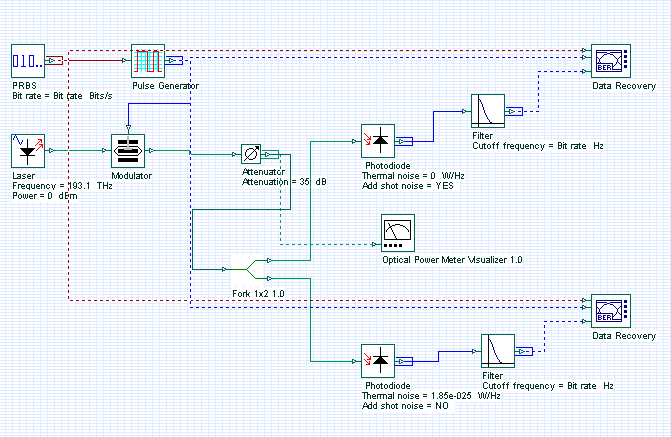Click the Laser output port arrow
671x437 pixels.
click(x=51, y=150)
